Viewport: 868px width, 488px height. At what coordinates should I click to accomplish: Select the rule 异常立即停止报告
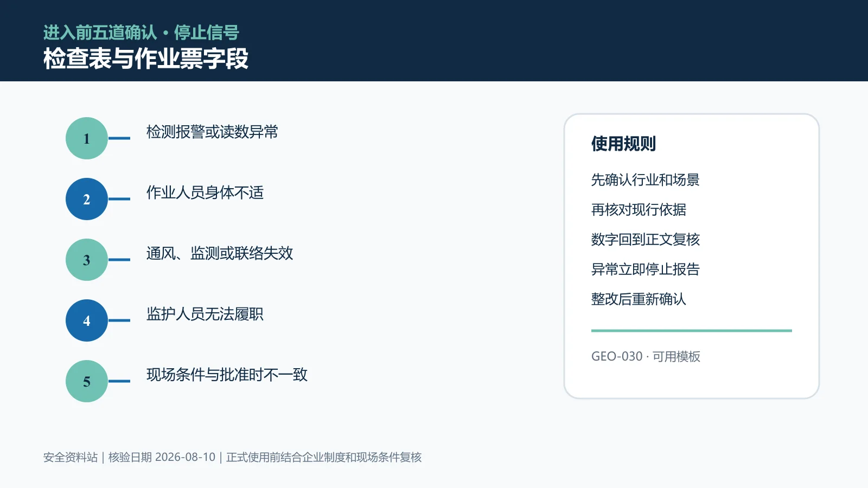(646, 269)
